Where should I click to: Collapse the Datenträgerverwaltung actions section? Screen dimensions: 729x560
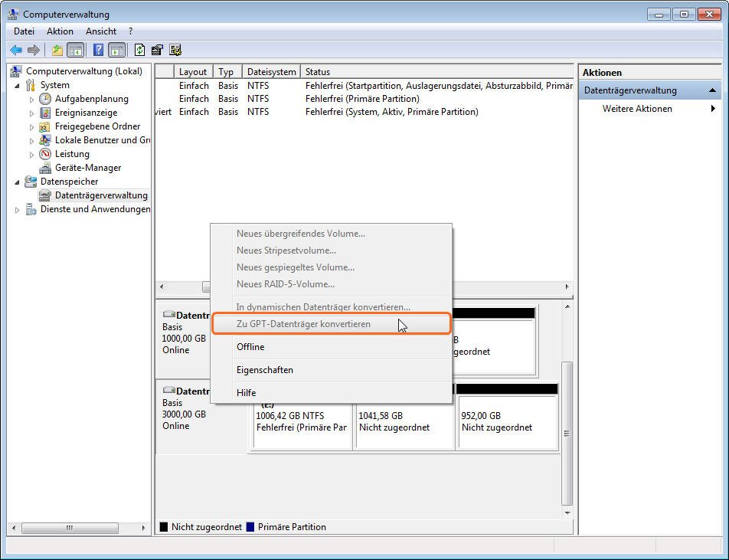point(712,90)
